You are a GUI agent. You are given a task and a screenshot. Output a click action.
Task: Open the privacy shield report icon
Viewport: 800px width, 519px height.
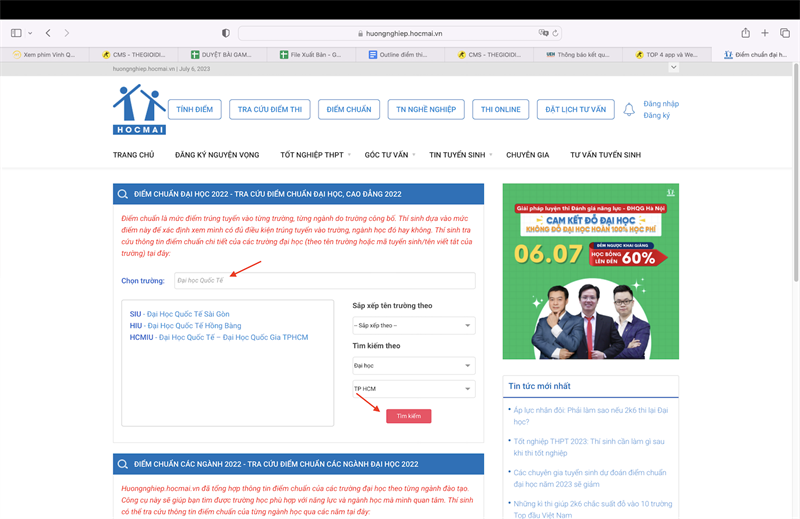(x=226, y=33)
